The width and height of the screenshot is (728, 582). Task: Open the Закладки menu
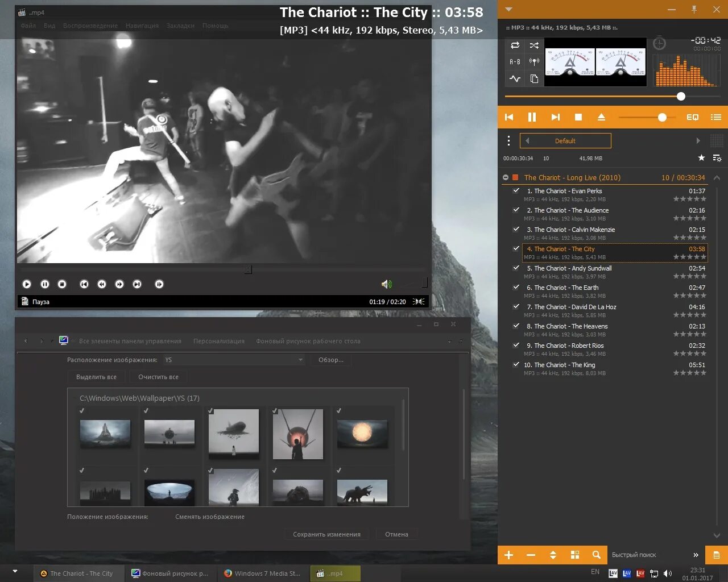click(180, 26)
